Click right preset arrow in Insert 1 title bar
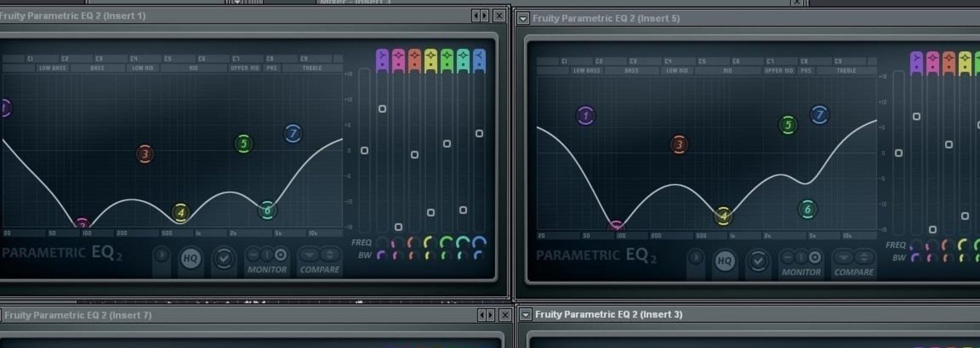This screenshot has width=980, height=348. pyautogui.click(x=484, y=16)
